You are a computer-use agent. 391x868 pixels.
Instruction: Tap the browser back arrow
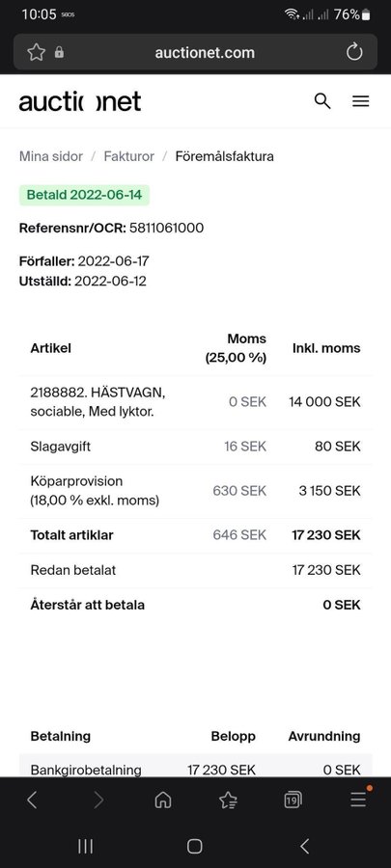(x=32, y=800)
